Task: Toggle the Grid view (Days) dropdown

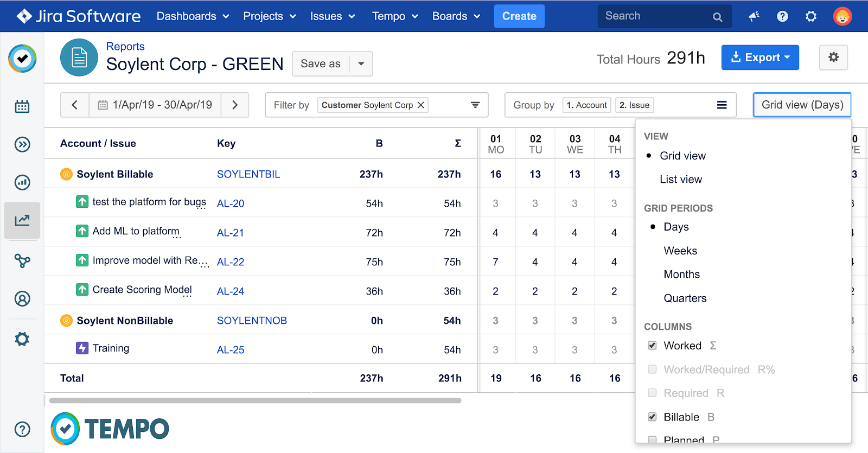Action: click(802, 105)
